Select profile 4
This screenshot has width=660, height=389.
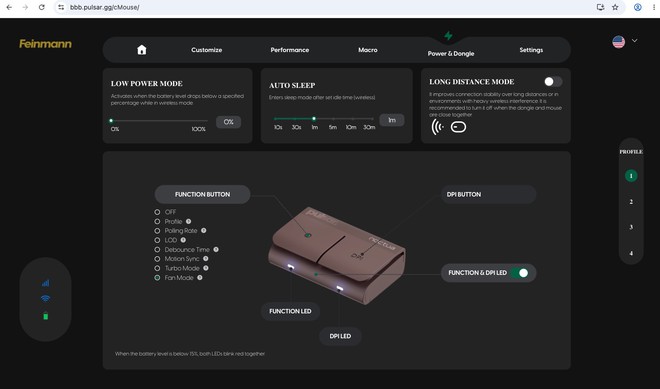pyautogui.click(x=631, y=253)
